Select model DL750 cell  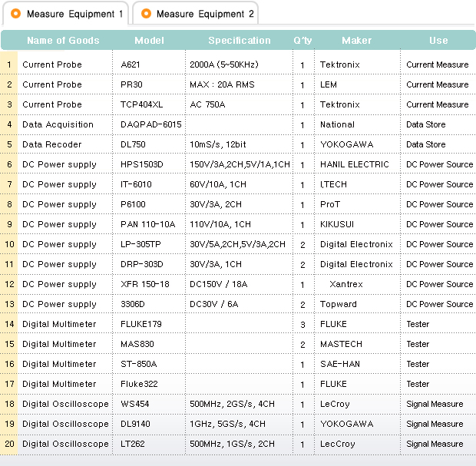pyautogui.click(x=133, y=144)
